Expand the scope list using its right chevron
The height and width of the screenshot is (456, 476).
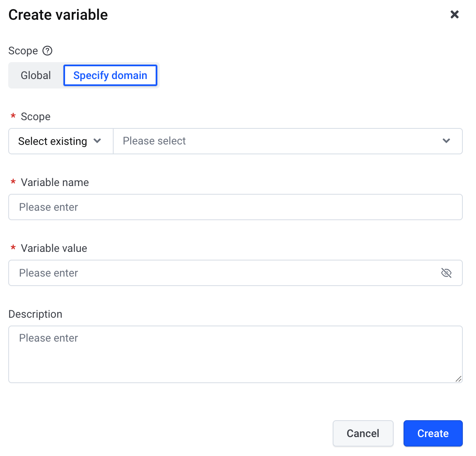446,141
